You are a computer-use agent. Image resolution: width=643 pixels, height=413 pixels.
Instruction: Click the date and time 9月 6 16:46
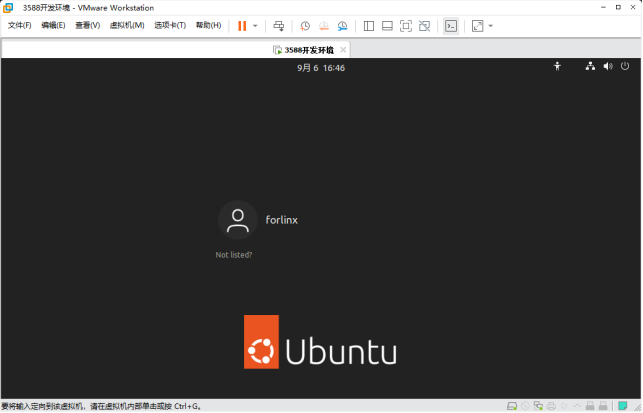[x=321, y=68]
